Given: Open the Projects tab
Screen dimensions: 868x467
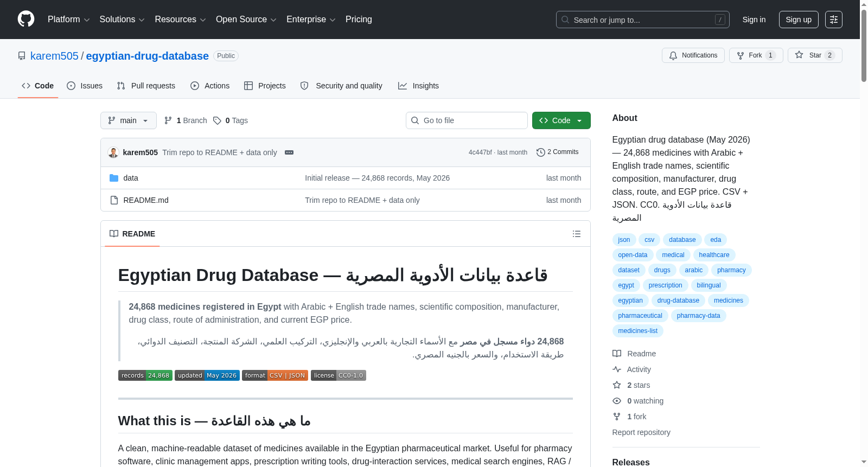Looking at the screenshot, I should tap(265, 86).
